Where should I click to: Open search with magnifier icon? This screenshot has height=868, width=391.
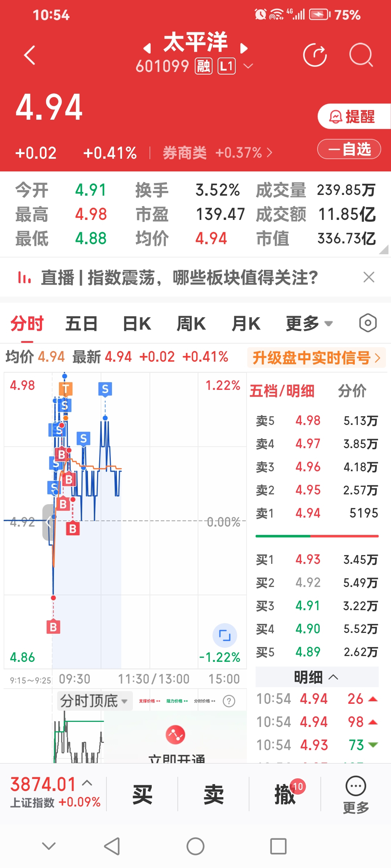pyautogui.click(x=361, y=55)
